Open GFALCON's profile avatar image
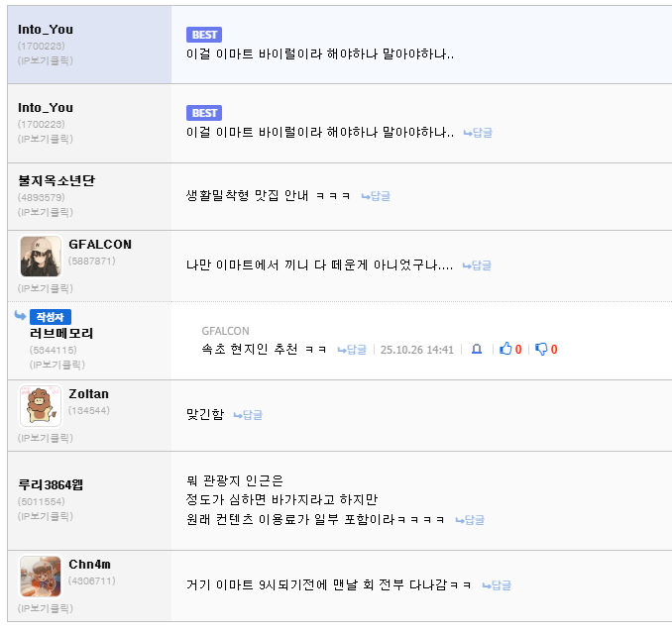 [41, 257]
